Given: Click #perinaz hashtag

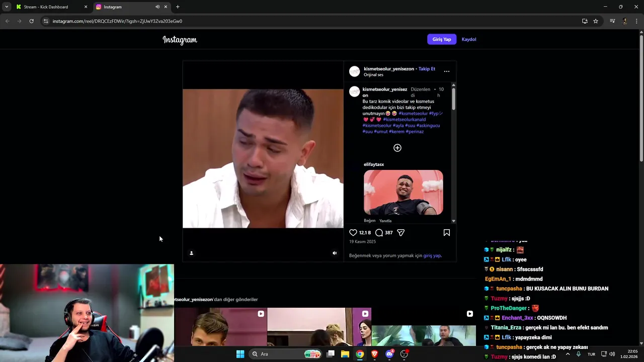Looking at the screenshot, I should click(415, 132).
